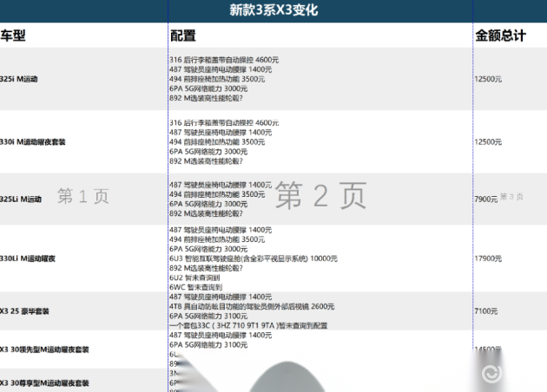Select the X3 30尊享型M运动曜夜套装 cell
547x392 pixels.
click(45, 382)
